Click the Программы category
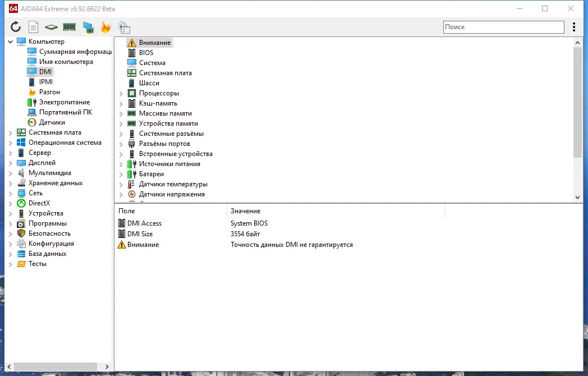The image size is (588, 376). click(48, 224)
